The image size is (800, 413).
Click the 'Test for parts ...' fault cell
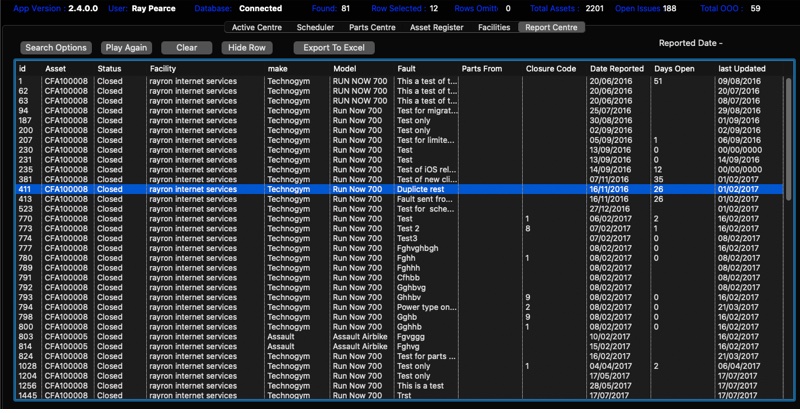427,356
